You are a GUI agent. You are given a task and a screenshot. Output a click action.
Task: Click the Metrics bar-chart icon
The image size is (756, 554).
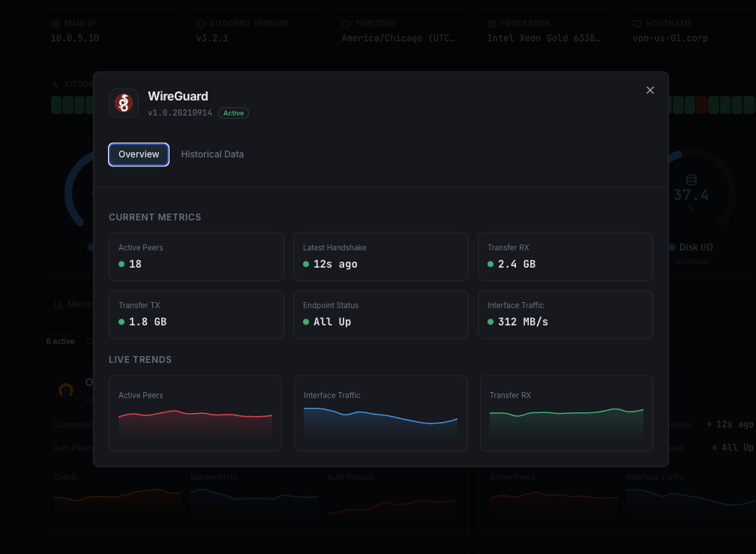coord(59,304)
